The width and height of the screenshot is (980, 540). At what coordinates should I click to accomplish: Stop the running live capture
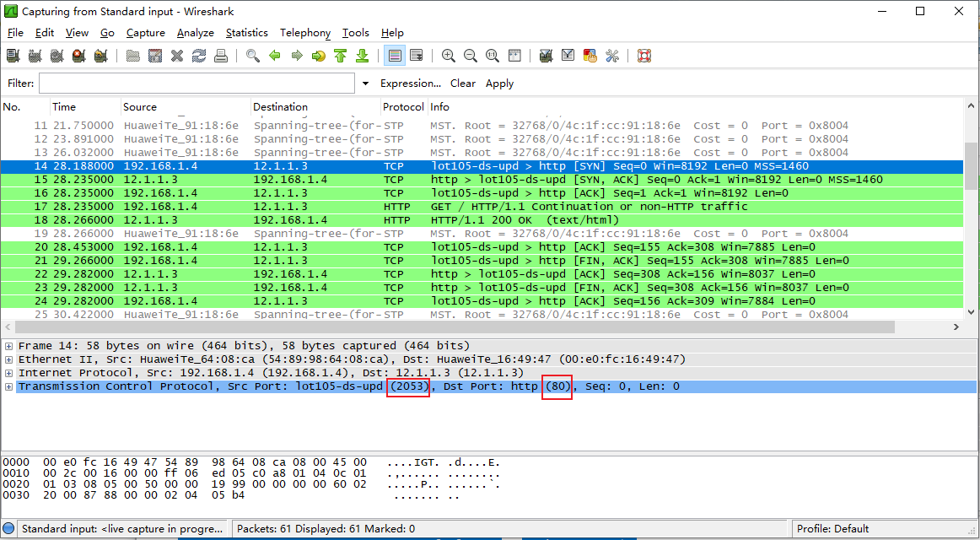78,57
